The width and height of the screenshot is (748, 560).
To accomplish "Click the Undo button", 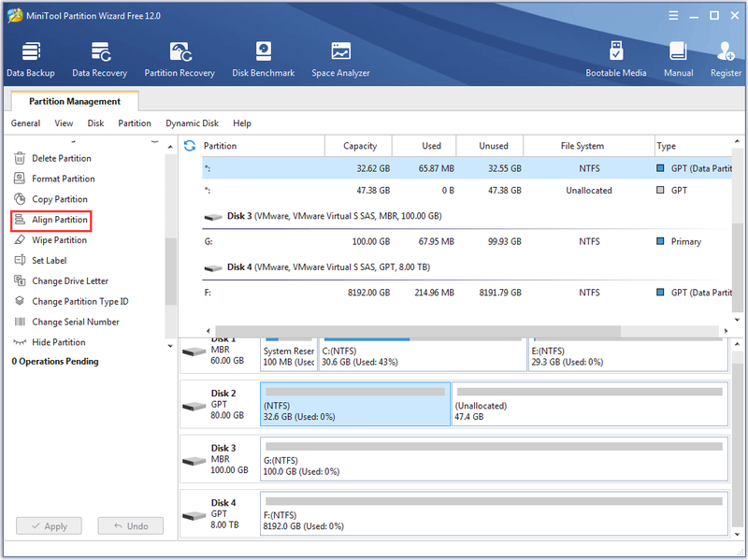I will (131, 526).
